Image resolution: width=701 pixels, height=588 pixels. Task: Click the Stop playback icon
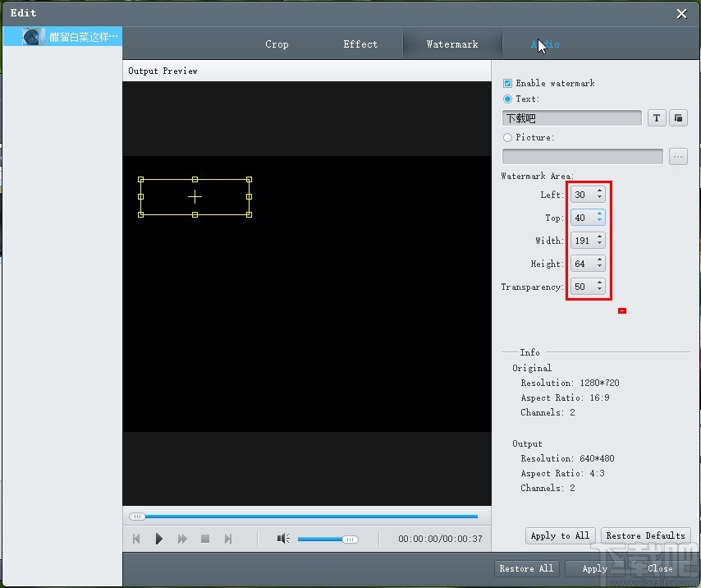205,539
